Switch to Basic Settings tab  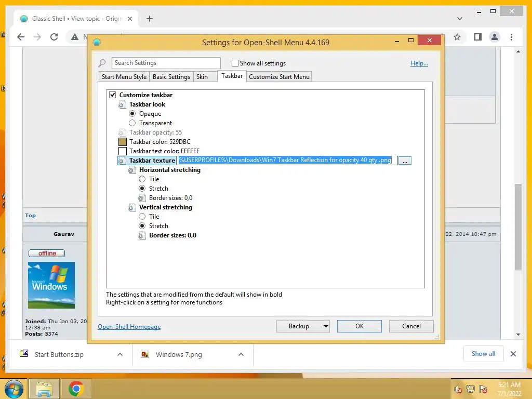click(x=171, y=77)
